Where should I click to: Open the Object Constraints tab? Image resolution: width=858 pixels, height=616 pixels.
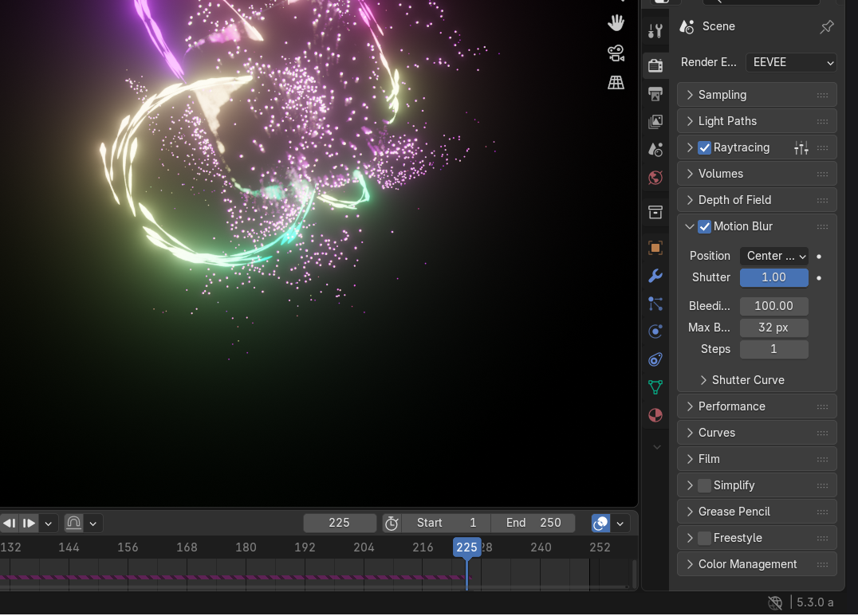click(x=655, y=359)
